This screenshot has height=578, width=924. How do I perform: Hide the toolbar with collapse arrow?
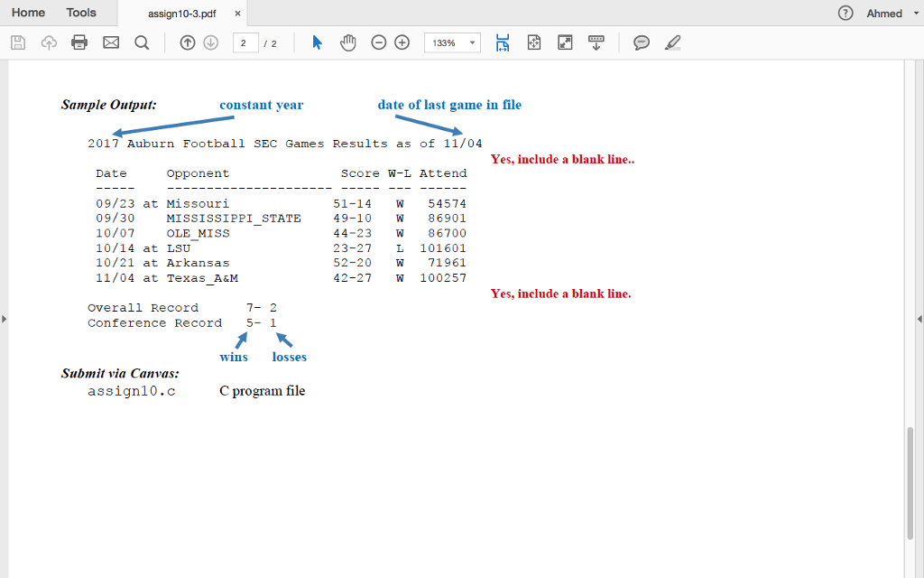(x=596, y=42)
